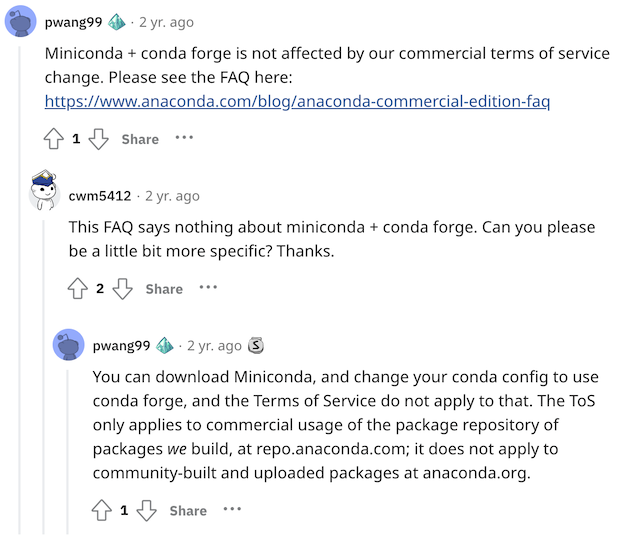Downvote cwm5412's FAQ reply
The width and height of the screenshot is (640, 535).
coord(122,288)
